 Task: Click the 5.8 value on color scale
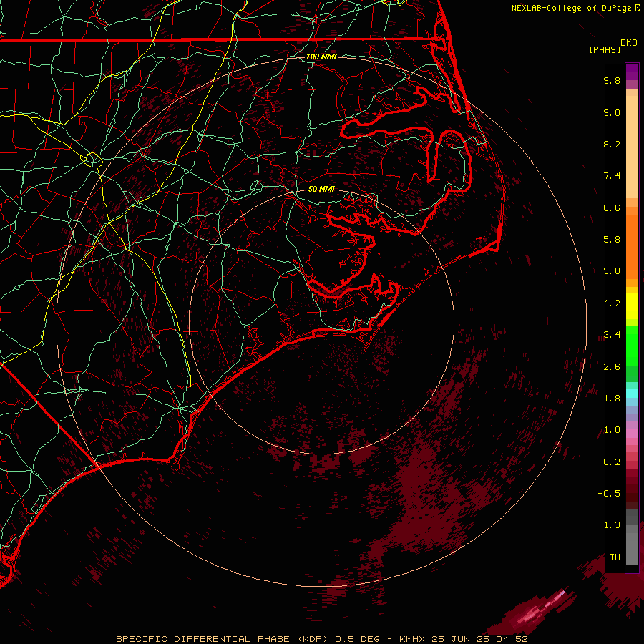(612, 240)
